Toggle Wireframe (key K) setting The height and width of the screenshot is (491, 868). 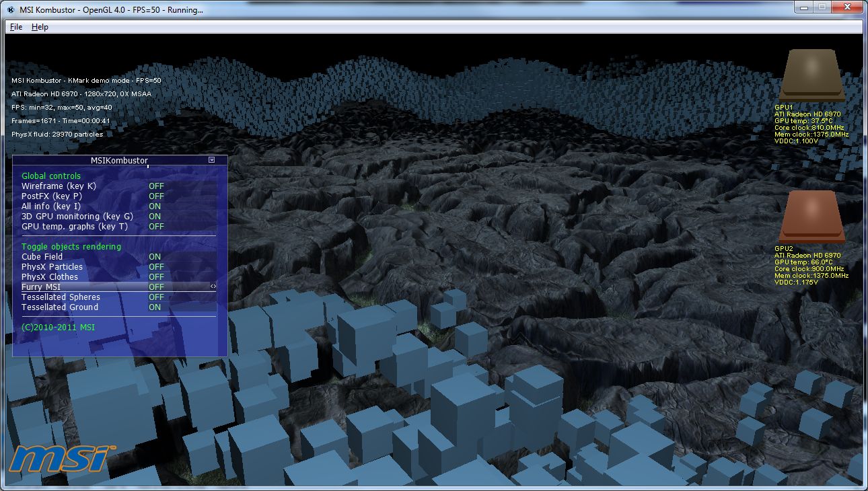click(120, 186)
